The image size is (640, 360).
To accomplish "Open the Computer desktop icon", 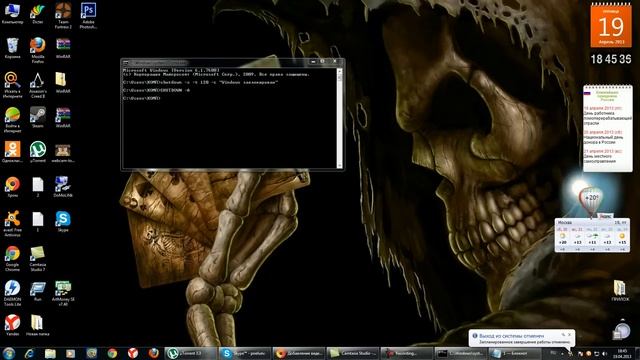I will [x=12, y=13].
